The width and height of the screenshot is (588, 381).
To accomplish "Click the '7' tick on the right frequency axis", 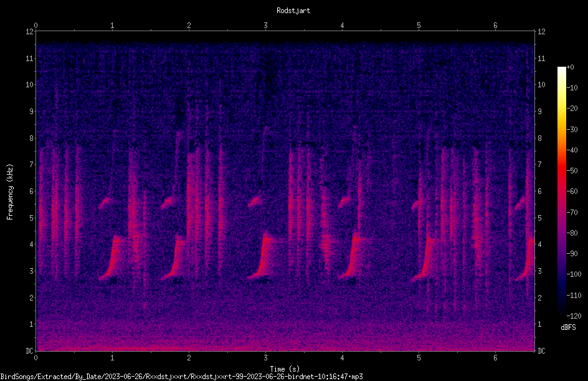I will (539, 165).
